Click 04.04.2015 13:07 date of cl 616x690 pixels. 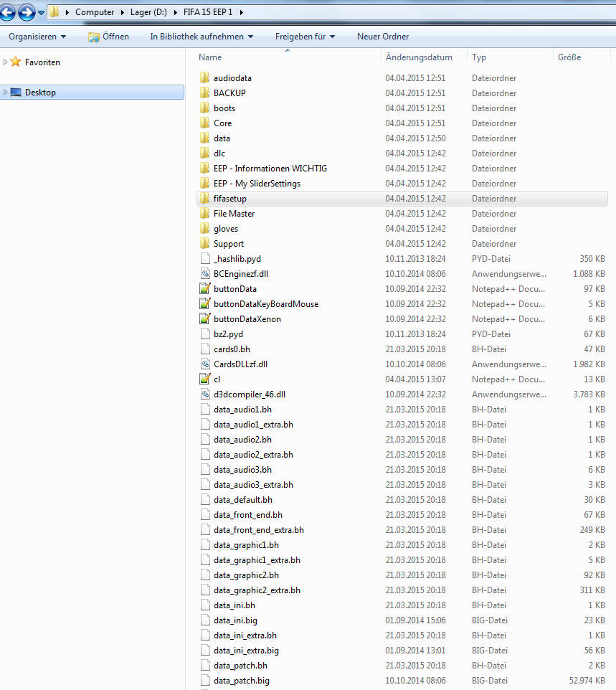(415, 379)
